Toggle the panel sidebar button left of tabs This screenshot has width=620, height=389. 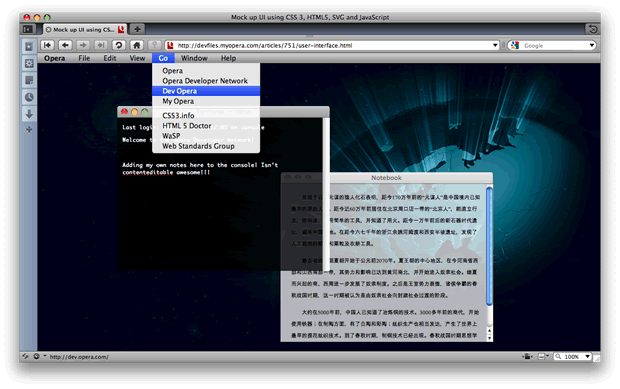tap(28, 29)
